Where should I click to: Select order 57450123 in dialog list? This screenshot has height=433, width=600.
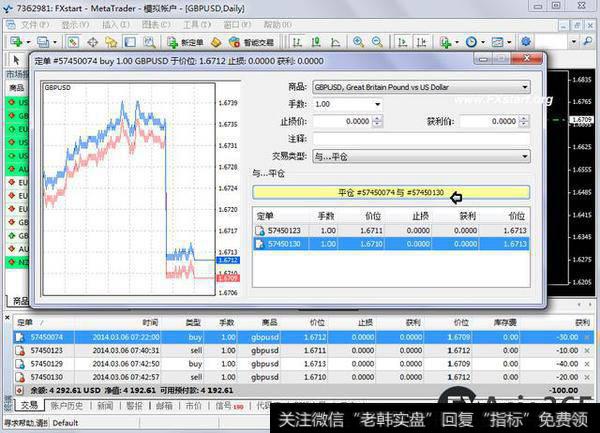391,231
